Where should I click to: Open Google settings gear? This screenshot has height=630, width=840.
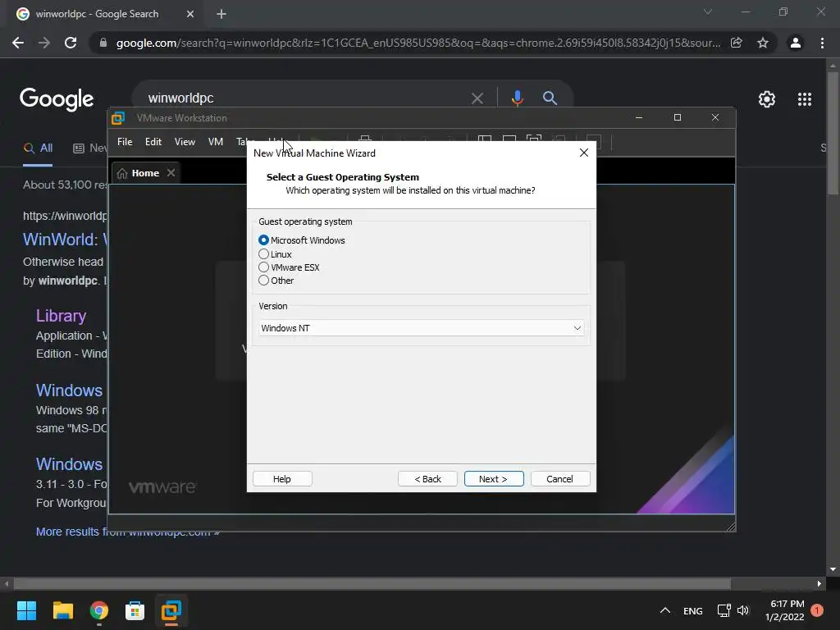(767, 99)
